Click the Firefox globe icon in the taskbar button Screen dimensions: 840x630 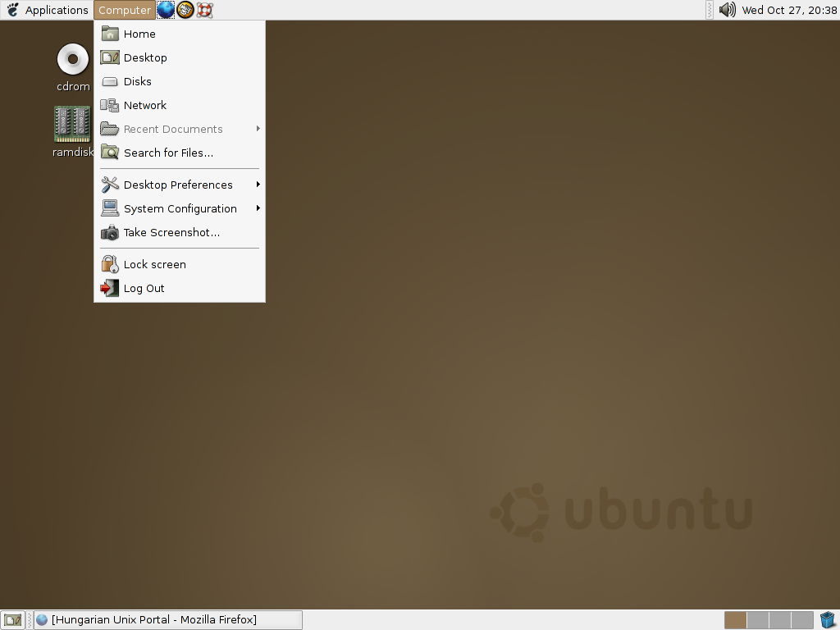tap(42, 620)
